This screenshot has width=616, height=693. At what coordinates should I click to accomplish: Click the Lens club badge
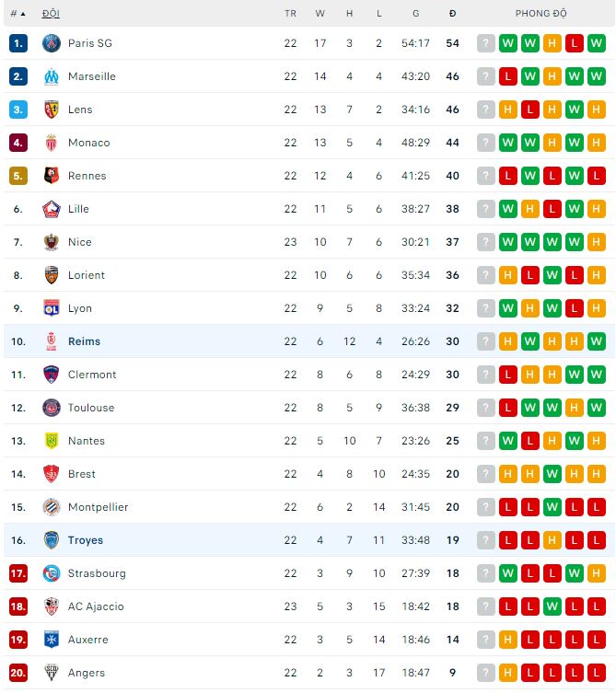tap(52, 110)
